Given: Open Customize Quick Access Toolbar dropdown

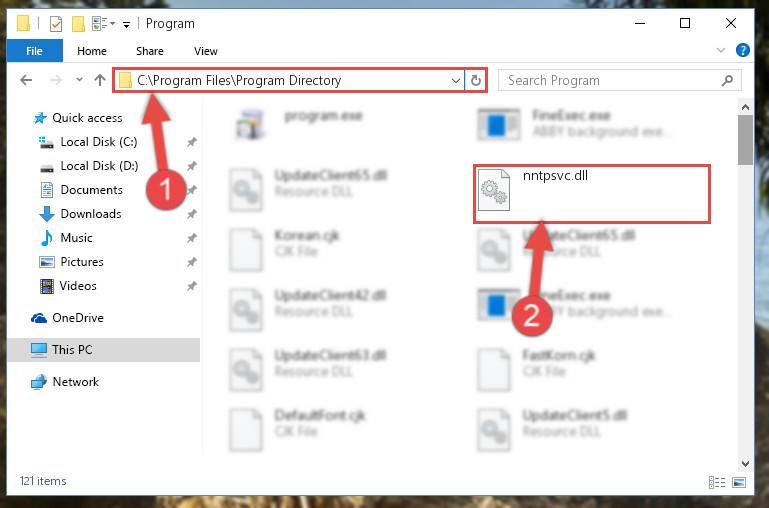Looking at the screenshot, I should (x=126, y=25).
